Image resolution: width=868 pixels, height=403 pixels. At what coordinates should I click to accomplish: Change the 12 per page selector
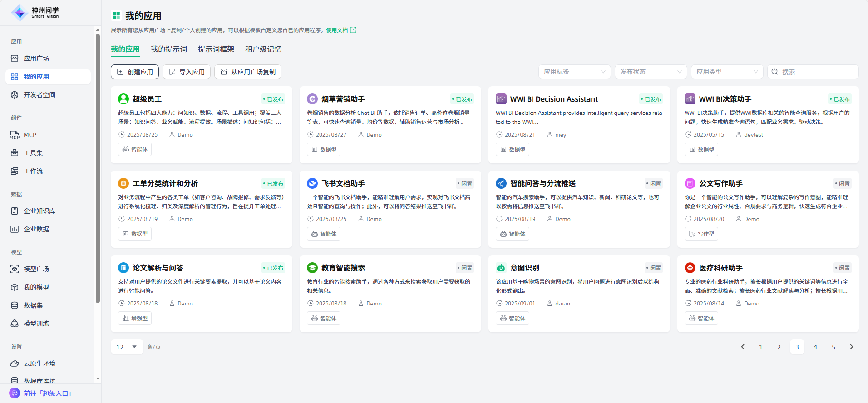127,347
